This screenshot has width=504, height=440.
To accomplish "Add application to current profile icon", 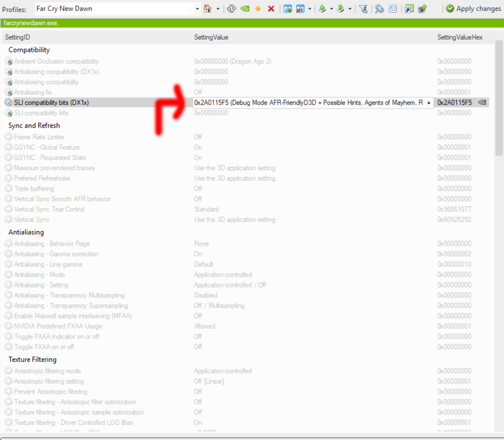I will [x=288, y=8].
